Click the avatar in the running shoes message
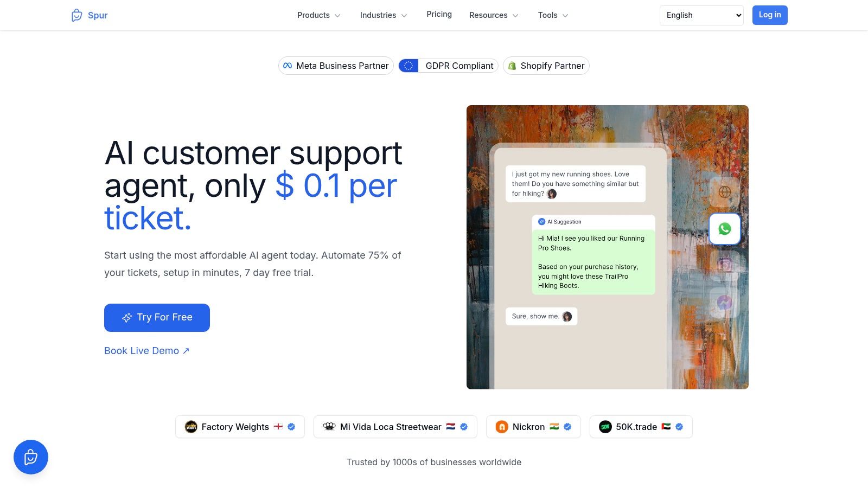The width and height of the screenshot is (868, 488). pos(552,194)
